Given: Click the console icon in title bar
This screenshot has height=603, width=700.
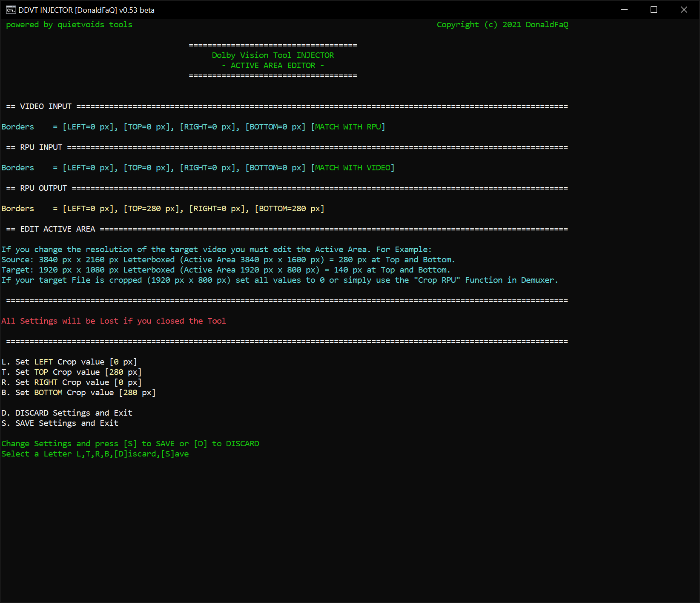Looking at the screenshot, I should [x=11, y=10].
